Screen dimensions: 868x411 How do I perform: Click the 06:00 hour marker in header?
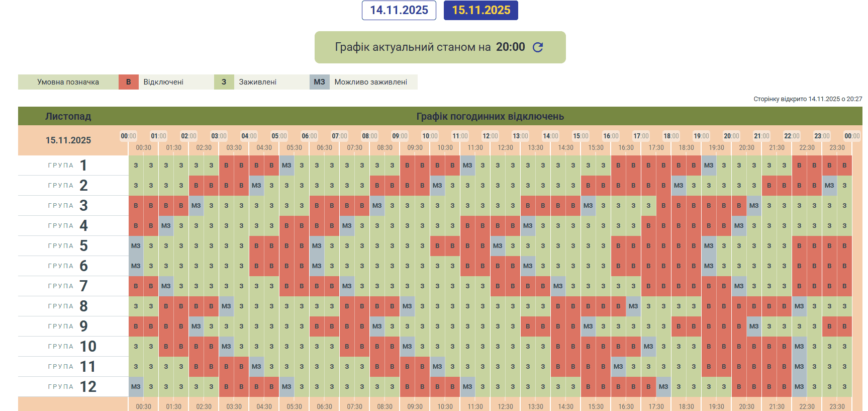coord(309,136)
